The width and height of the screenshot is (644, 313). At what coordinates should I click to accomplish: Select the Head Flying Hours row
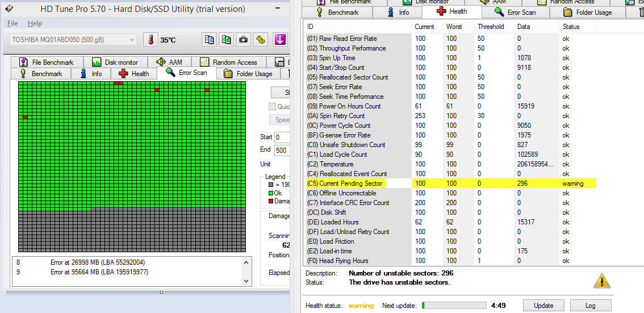tap(450, 260)
